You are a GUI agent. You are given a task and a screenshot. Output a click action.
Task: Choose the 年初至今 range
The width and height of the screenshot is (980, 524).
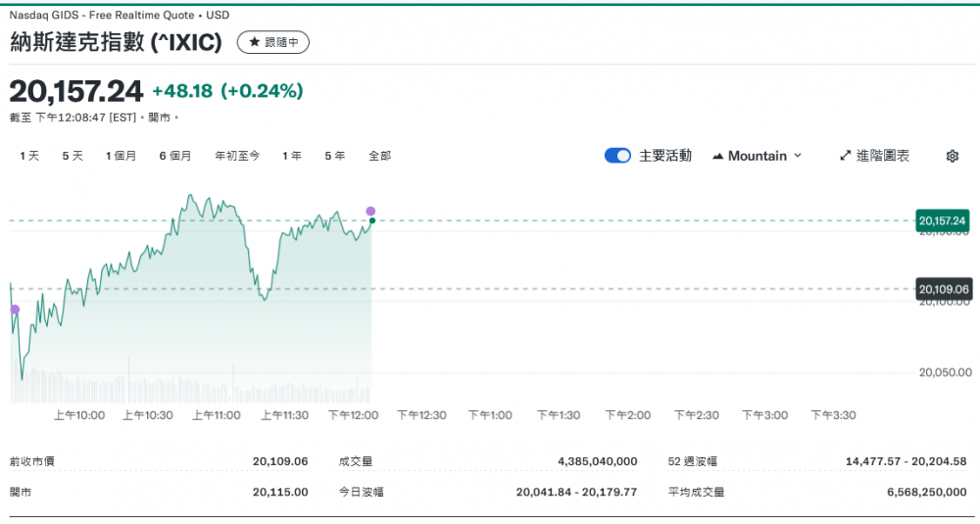(237, 156)
